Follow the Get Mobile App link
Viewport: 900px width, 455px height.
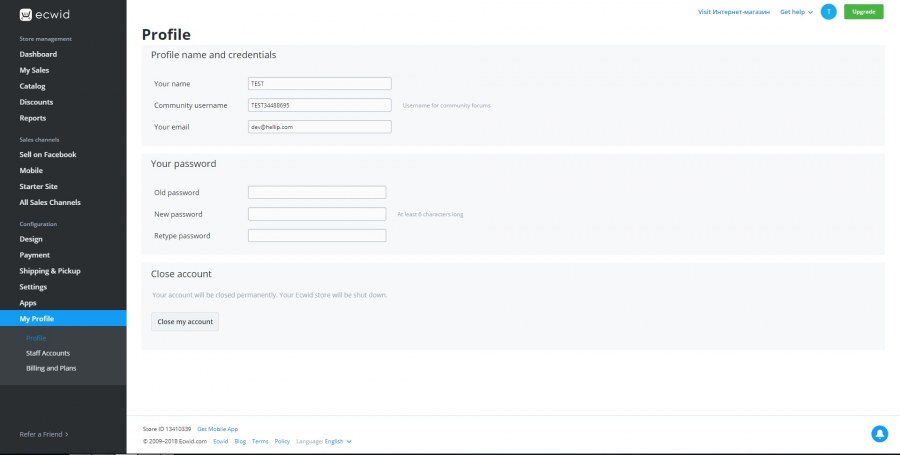(x=217, y=428)
